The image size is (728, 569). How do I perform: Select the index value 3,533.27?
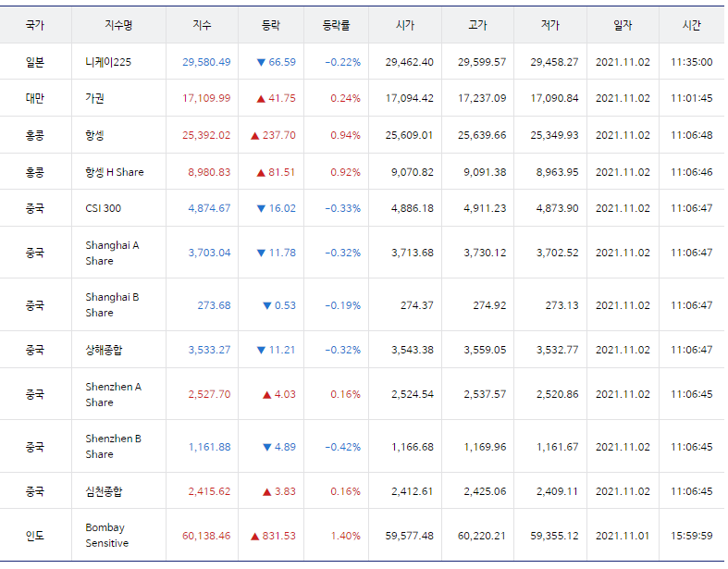coord(209,350)
